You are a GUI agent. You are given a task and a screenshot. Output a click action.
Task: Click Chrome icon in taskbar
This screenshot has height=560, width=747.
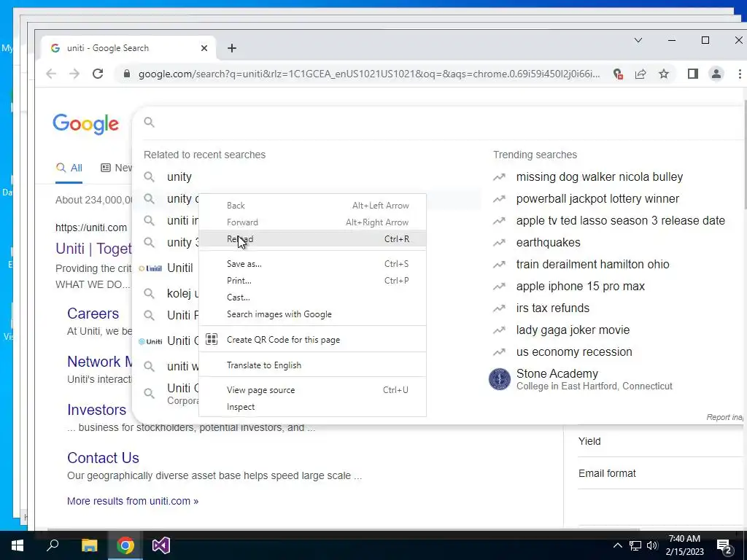(x=125, y=545)
